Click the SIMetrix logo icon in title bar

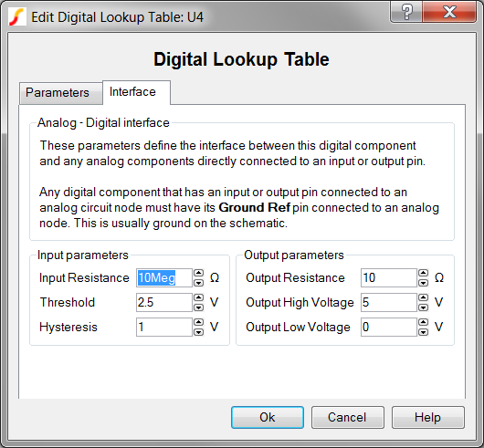[x=16, y=16]
